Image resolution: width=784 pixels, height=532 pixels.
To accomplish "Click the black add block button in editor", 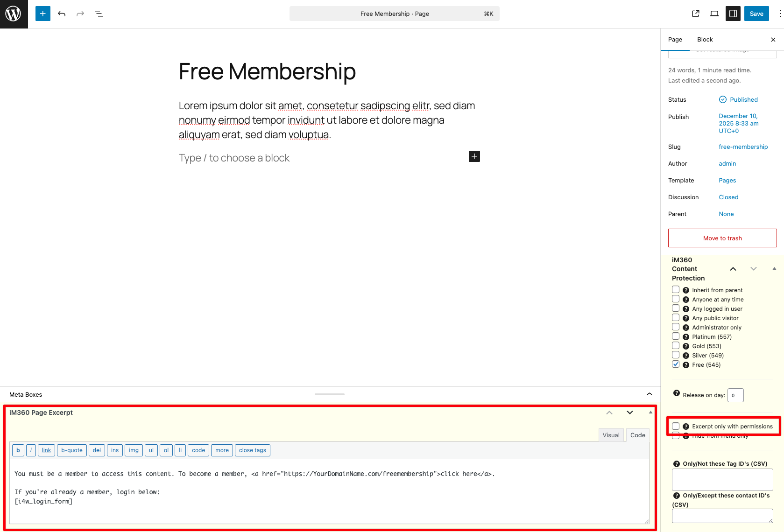I will (474, 156).
